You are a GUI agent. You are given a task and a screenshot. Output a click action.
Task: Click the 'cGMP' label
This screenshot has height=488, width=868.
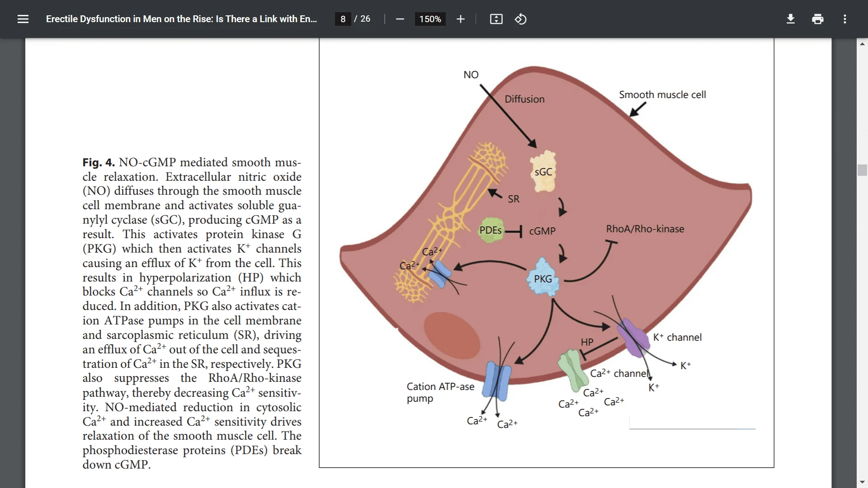pos(542,231)
